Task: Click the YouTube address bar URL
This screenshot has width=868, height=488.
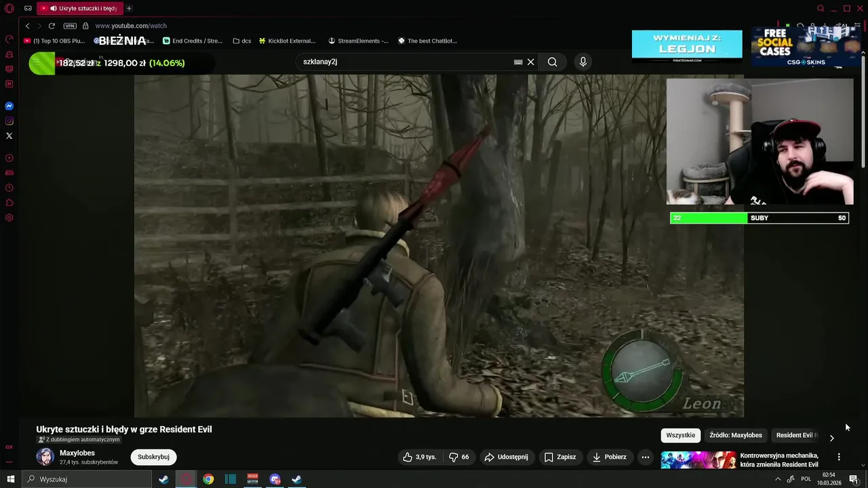Action: 131,26
